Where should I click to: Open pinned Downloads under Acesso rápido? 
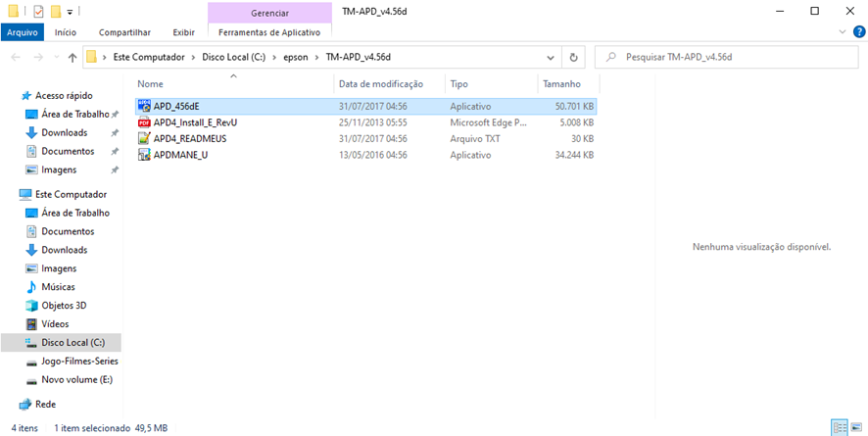[65, 133]
